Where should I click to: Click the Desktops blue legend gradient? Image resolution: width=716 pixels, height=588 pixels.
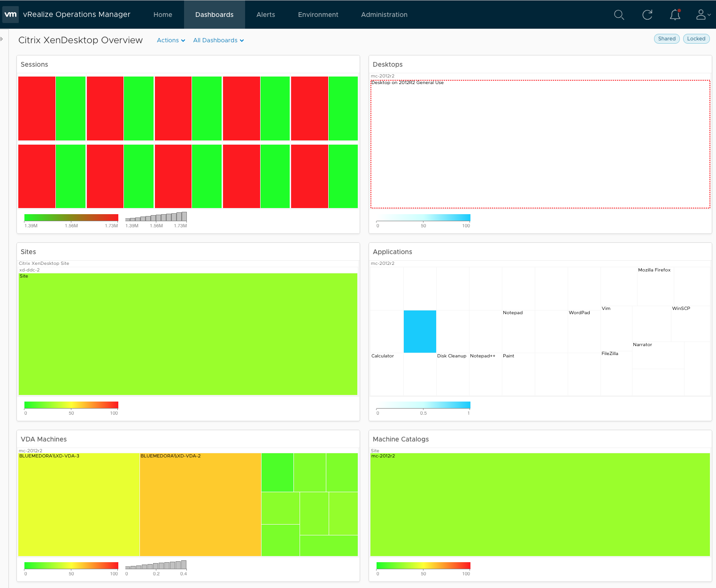pos(423,217)
